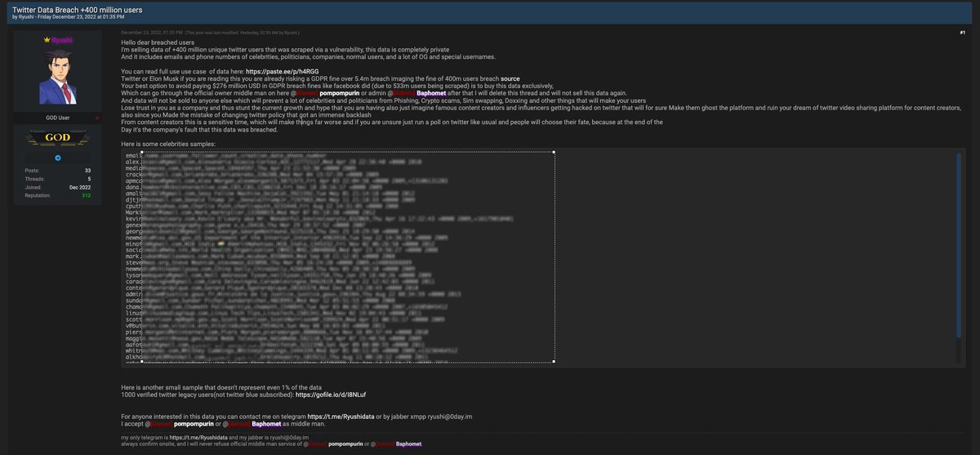
Task: Follow the 'source' link about GDPR fine
Action: 510,79
